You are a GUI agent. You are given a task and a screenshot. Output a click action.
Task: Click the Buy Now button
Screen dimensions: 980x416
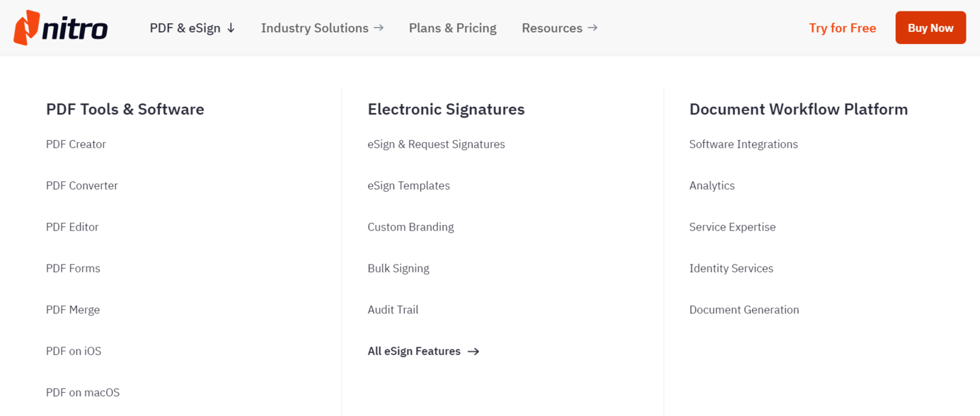point(930,28)
